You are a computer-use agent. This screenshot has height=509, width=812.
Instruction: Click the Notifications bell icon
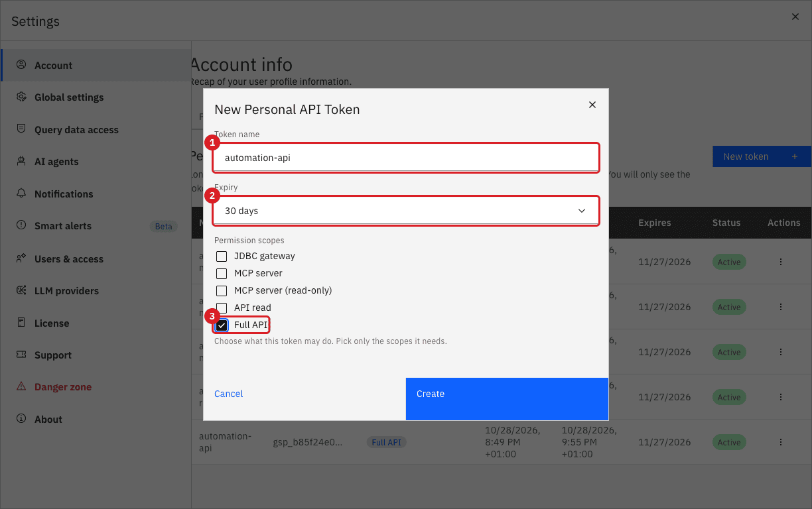coord(21,194)
